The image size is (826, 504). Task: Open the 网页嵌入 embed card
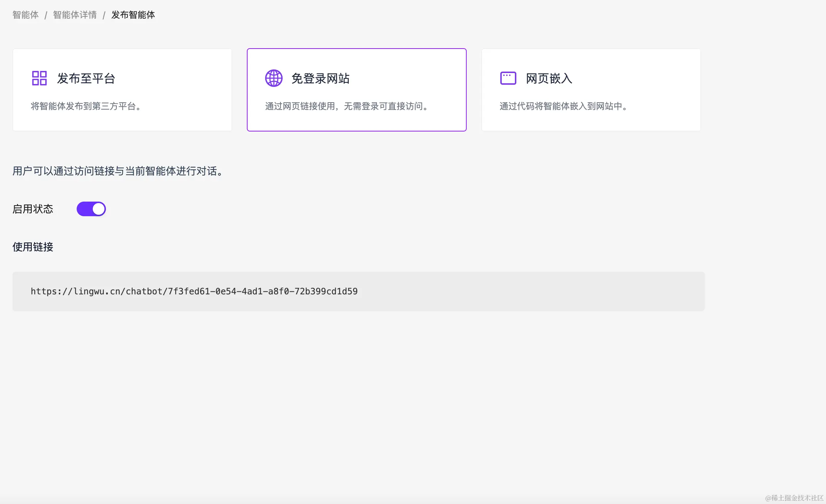tap(591, 90)
